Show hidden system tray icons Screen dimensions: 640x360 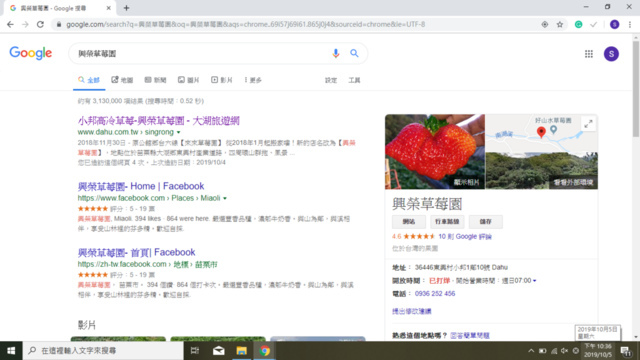[531, 351]
